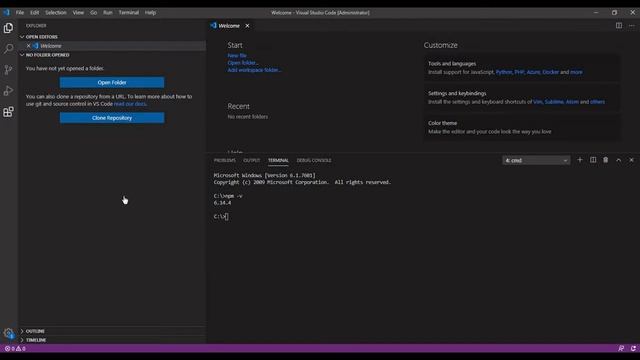Click the VS Code logo in title bar
This screenshot has height=360, width=640.
click(x=6, y=12)
